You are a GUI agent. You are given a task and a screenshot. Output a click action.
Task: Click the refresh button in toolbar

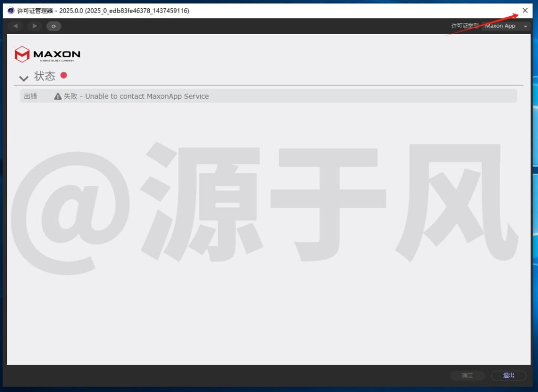[x=54, y=26]
